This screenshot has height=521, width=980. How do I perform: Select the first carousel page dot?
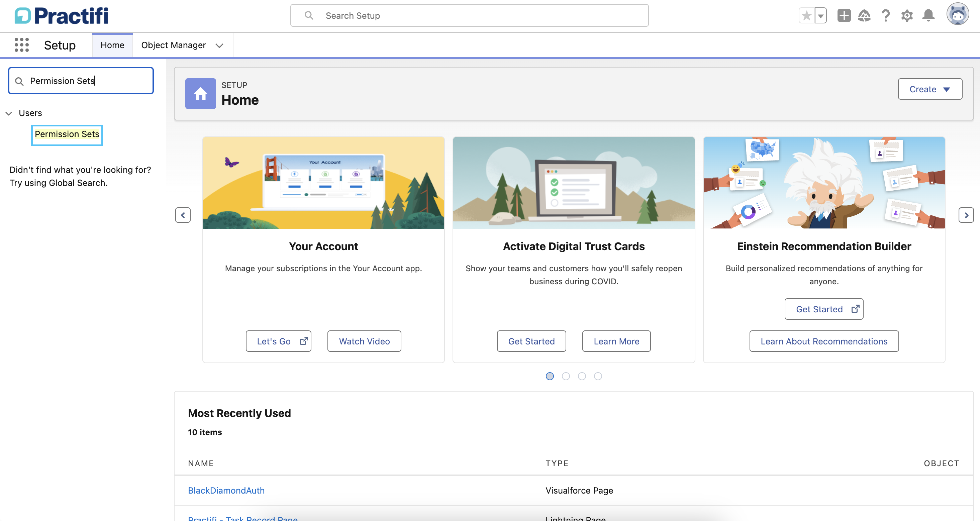(x=550, y=376)
